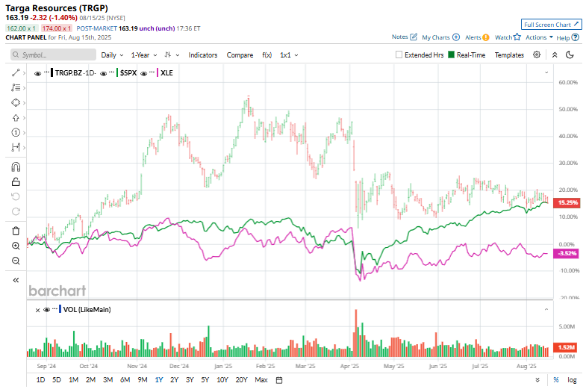This screenshot has width=586, height=392.
Task: Undo the last chart action
Action: pyautogui.click(x=16, y=196)
